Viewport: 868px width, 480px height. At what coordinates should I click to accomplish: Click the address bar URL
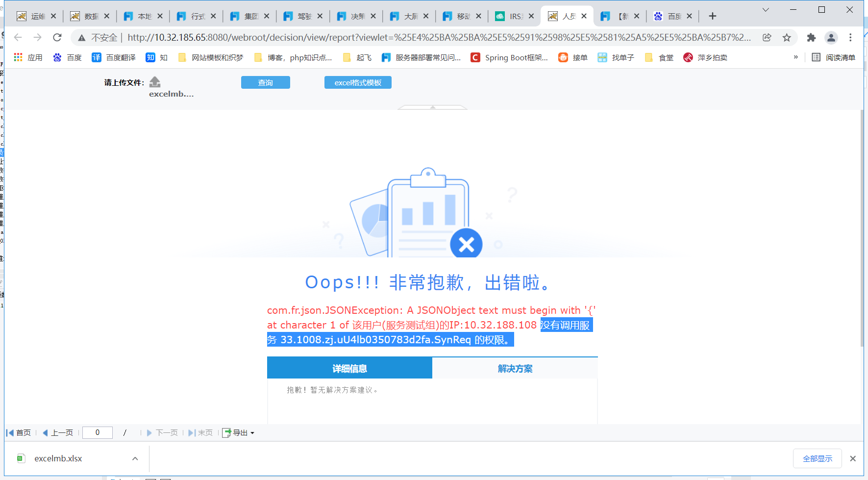(x=439, y=38)
